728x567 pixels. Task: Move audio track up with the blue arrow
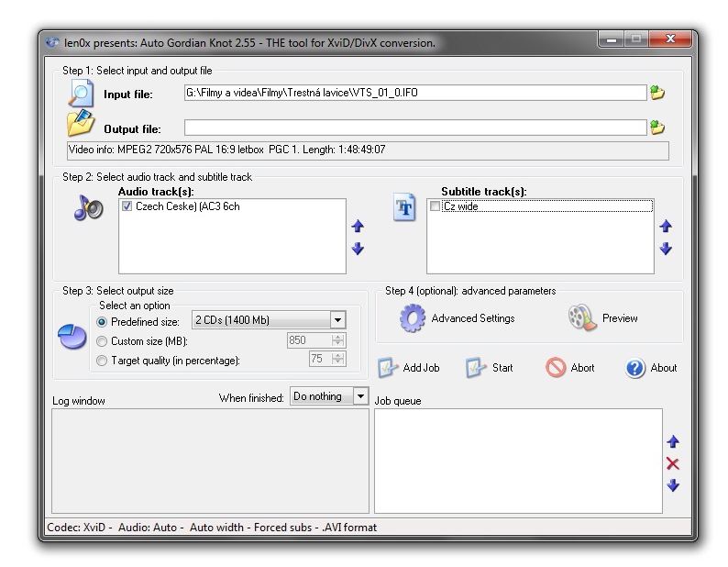point(358,227)
